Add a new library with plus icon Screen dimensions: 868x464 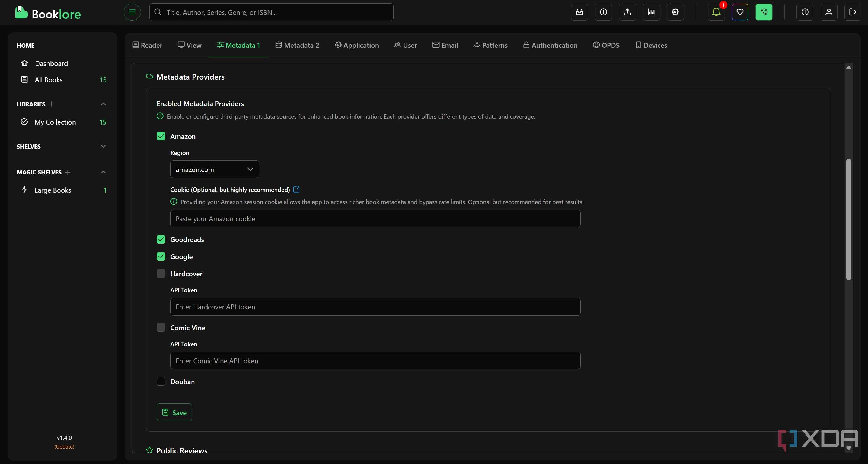point(51,104)
